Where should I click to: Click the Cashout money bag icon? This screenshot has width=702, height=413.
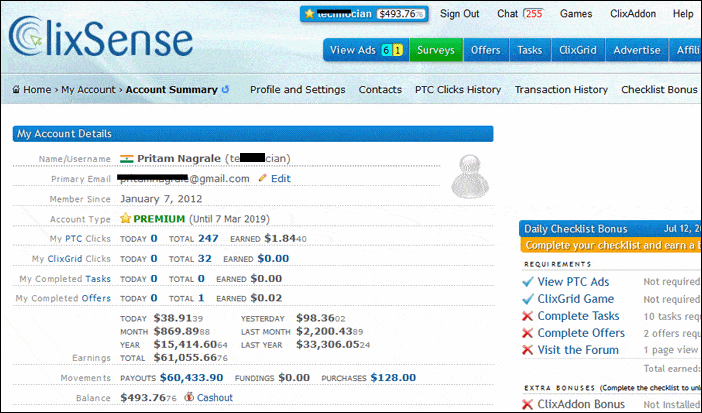point(189,397)
